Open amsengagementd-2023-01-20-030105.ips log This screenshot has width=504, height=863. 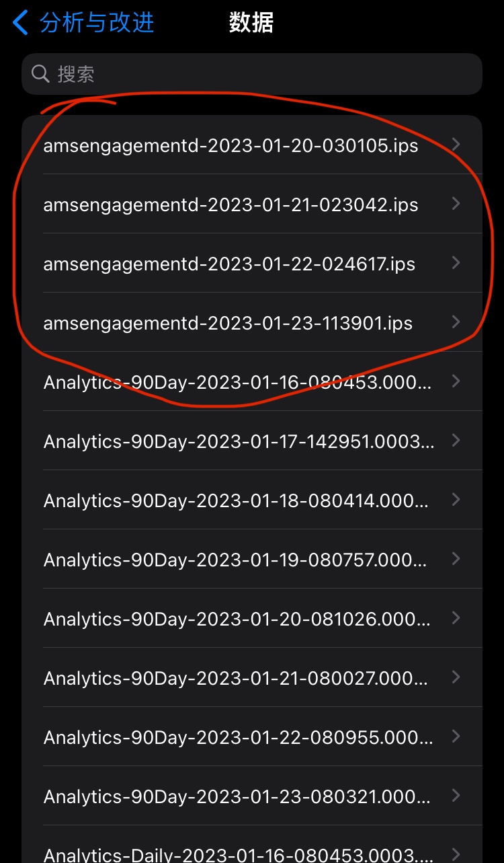[230, 145]
